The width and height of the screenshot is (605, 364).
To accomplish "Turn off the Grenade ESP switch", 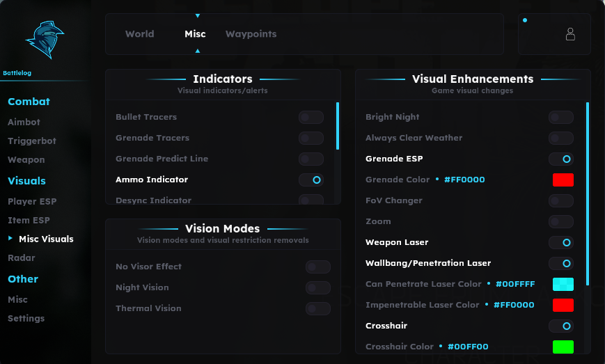I will point(561,159).
